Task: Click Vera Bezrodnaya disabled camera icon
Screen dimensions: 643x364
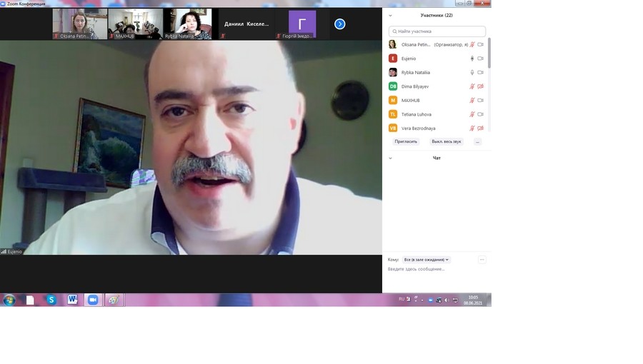Action: pyautogui.click(x=481, y=128)
